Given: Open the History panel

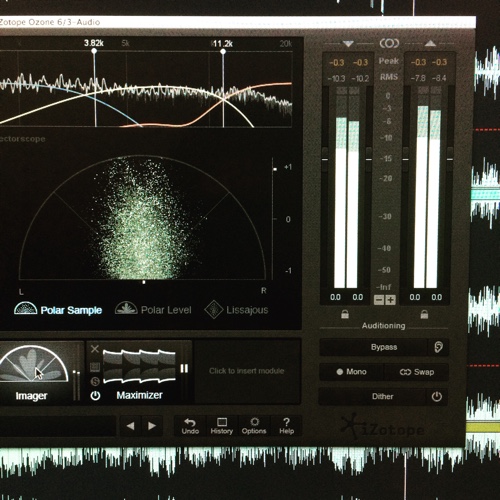Looking at the screenshot, I should point(222,426).
